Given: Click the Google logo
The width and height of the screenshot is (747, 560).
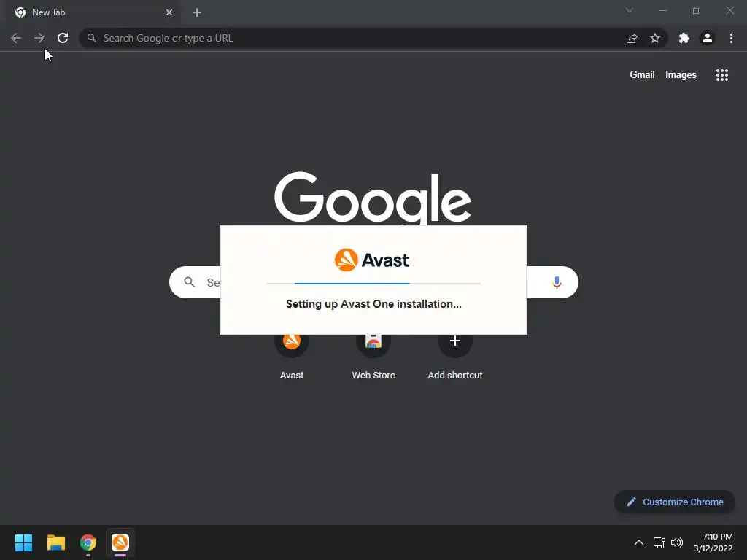Looking at the screenshot, I should (x=373, y=198).
